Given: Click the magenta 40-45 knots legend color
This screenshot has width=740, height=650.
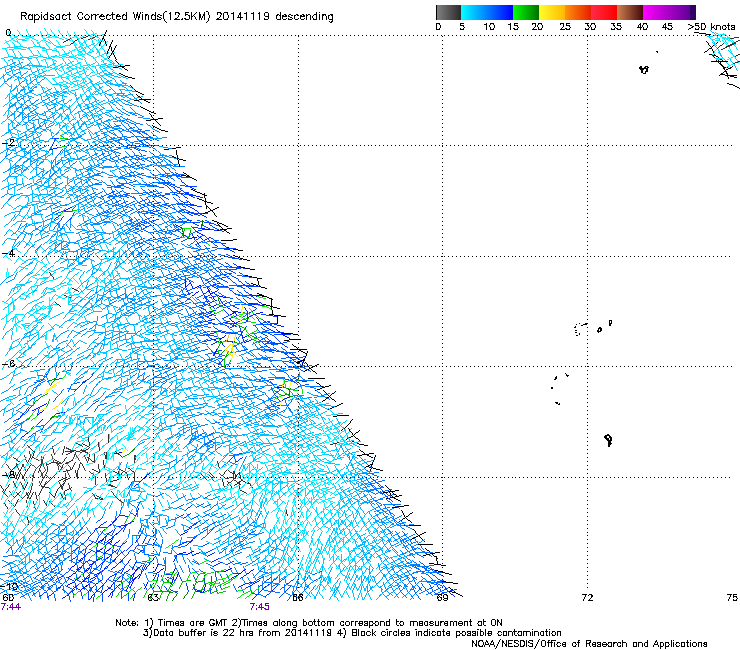Looking at the screenshot, I should click(656, 12).
